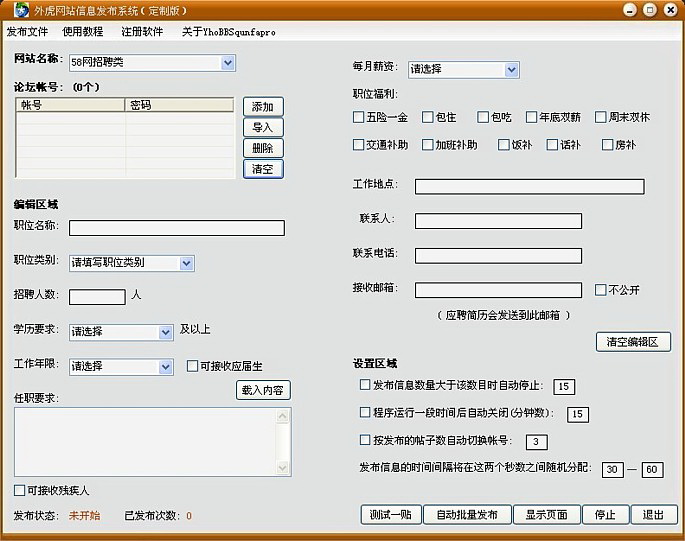Open the 使用教程 menu
Viewport: 685px width, 541px height.
pyautogui.click(x=83, y=32)
